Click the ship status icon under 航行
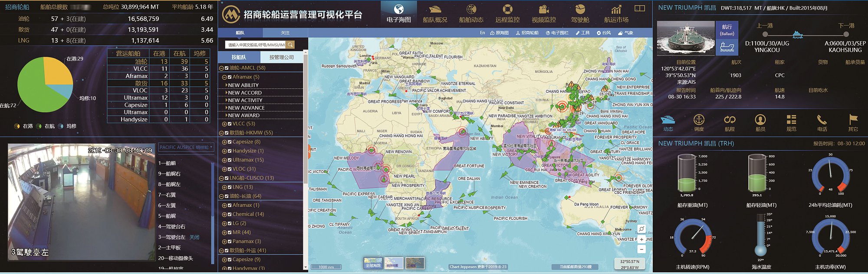This screenshot has width=868, height=274. (x=727, y=46)
